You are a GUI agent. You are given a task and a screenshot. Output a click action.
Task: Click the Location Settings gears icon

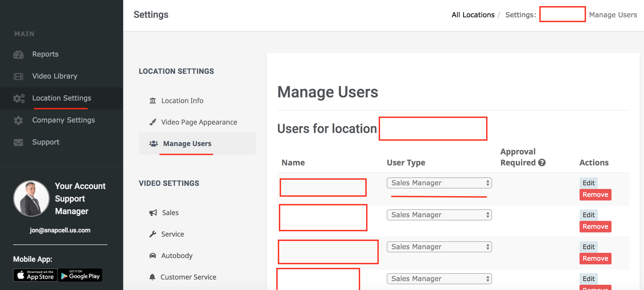coord(19,98)
